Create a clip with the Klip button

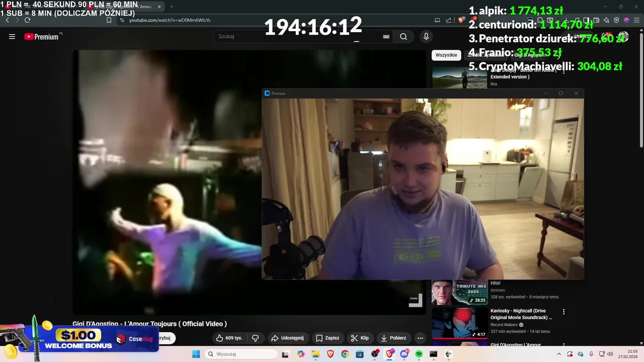point(360,338)
